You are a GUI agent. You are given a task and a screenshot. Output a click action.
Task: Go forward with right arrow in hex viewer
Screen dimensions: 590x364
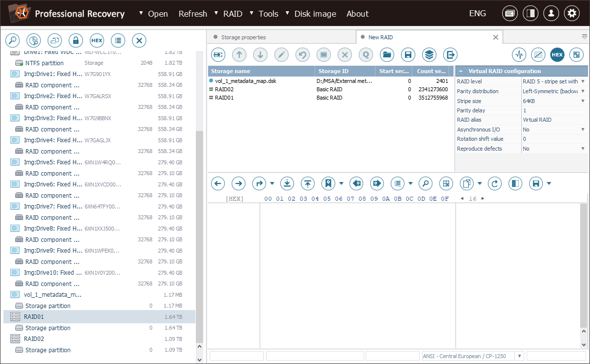(x=239, y=183)
